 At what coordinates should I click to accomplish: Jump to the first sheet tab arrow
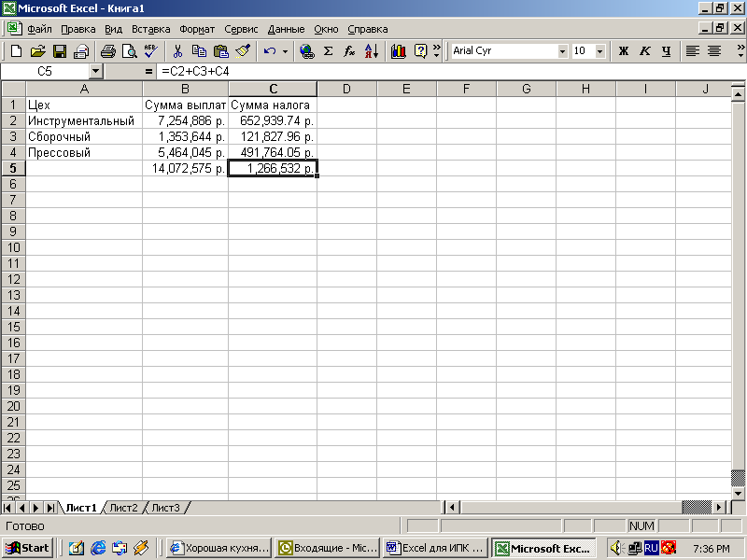point(7,508)
